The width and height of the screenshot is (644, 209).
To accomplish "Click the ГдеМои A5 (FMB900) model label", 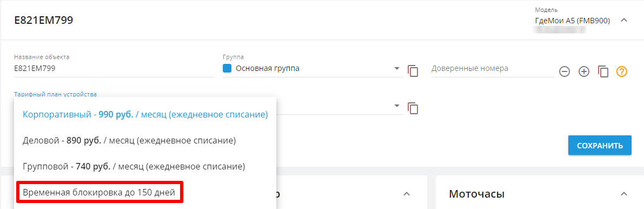I will (x=573, y=20).
